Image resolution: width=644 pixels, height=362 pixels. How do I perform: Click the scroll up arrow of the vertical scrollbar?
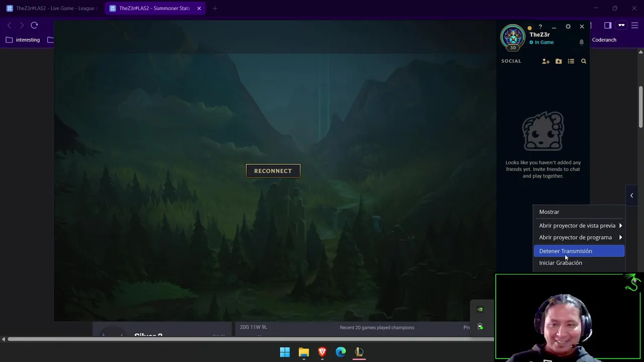point(640,52)
